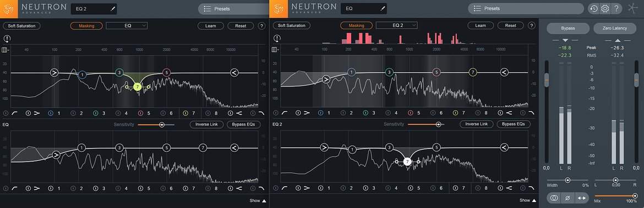Open masking source dropdown showing EQ 2 in right window
The image size is (644, 208).
click(396, 25)
